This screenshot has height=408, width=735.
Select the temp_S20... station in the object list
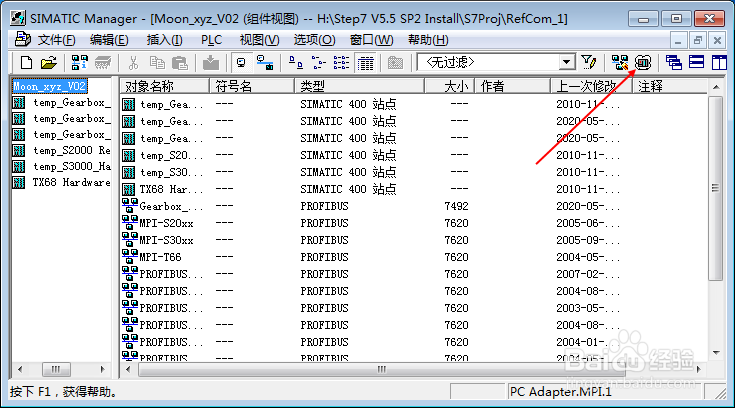pos(163,155)
